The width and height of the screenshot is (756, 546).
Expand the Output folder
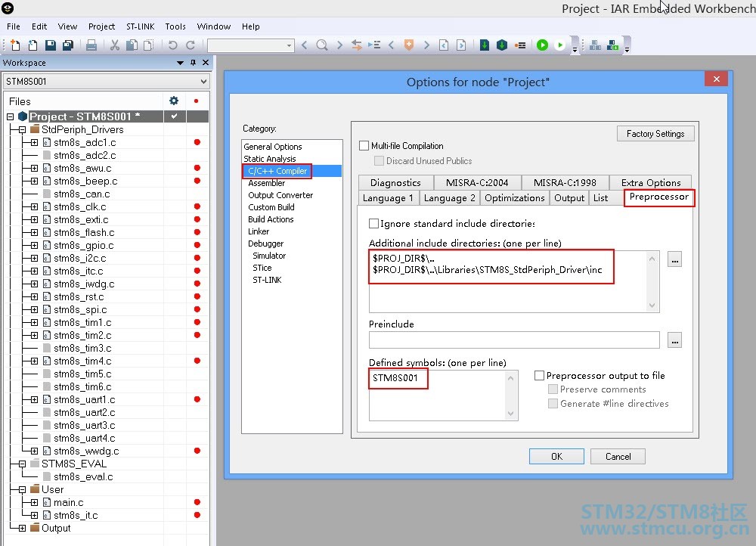pyautogui.click(x=22, y=528)
